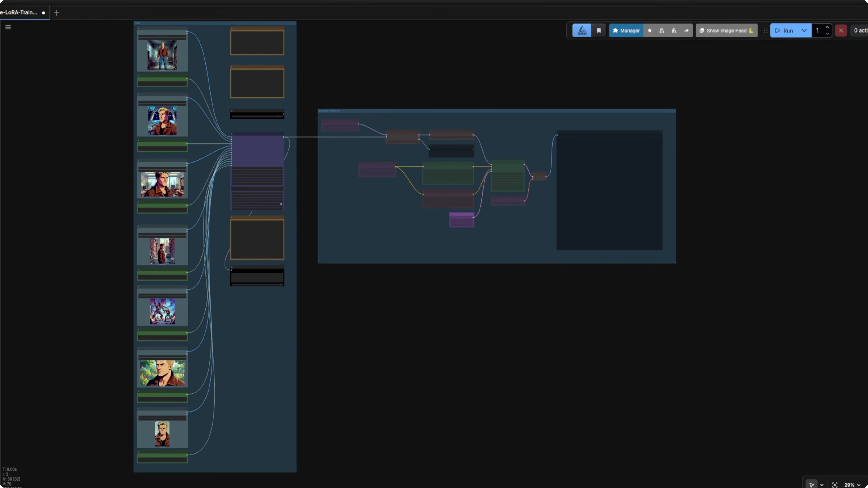Toggle the select cursor mode button

point(811,485)
